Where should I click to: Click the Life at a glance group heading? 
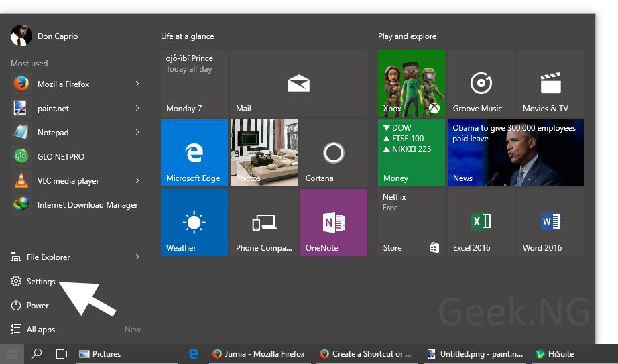(x=187, y=36)
